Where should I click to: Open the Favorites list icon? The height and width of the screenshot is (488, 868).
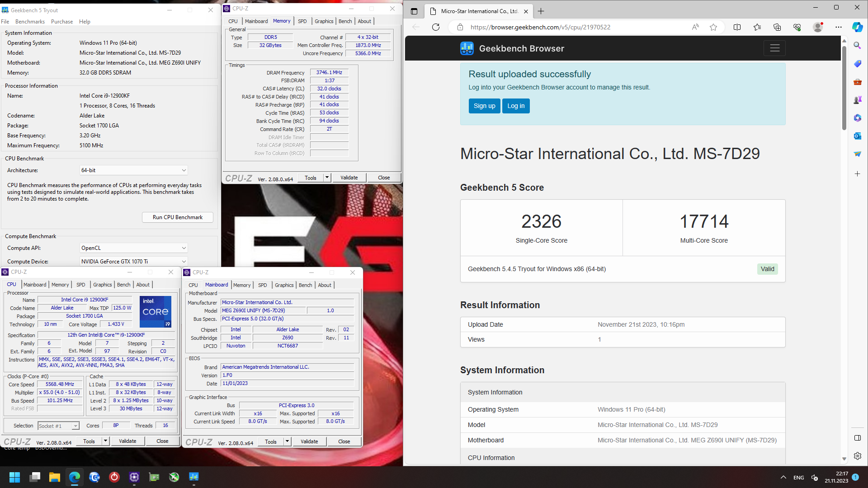pos(757,27)
